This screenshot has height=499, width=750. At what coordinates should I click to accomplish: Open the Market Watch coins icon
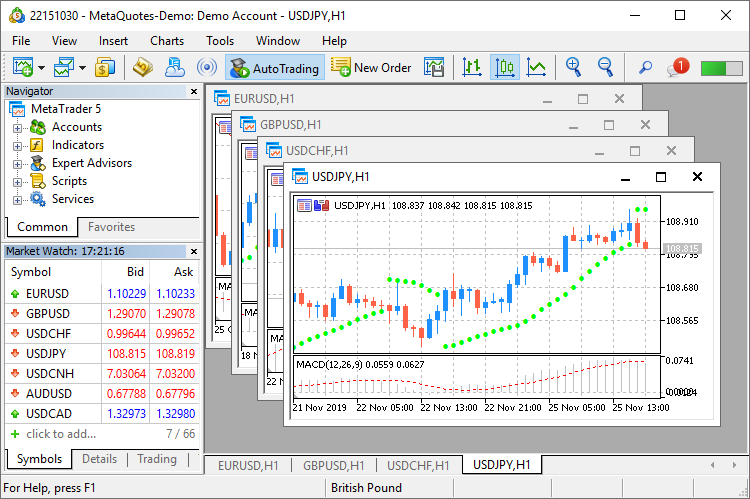106,68
